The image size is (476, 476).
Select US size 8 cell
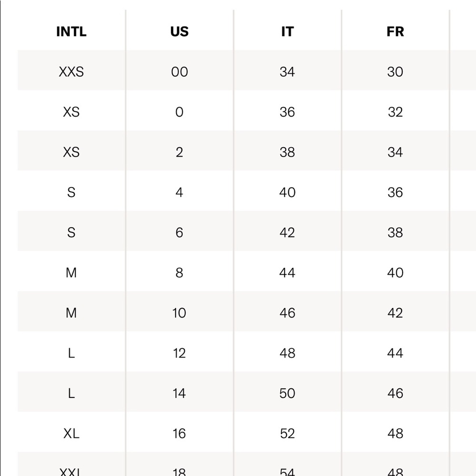click(x=179, y=273)
